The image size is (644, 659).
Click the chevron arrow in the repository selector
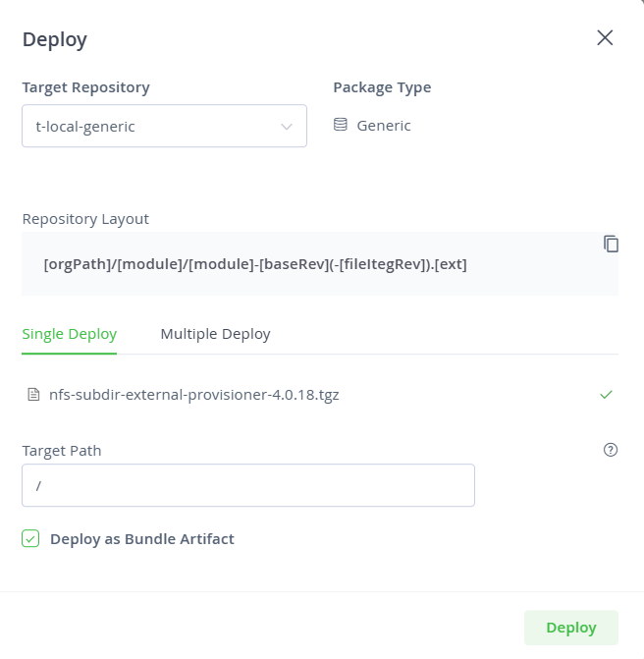tap(287, 127)
